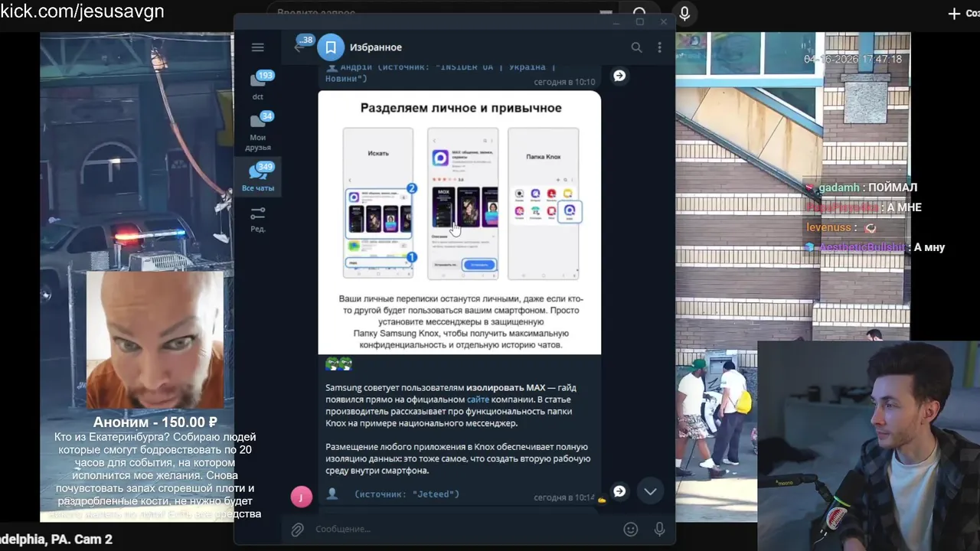Screen dimensions: 980x551
Task: Jump to bottom with the chevron button
Action: click(x=650, y=491)
